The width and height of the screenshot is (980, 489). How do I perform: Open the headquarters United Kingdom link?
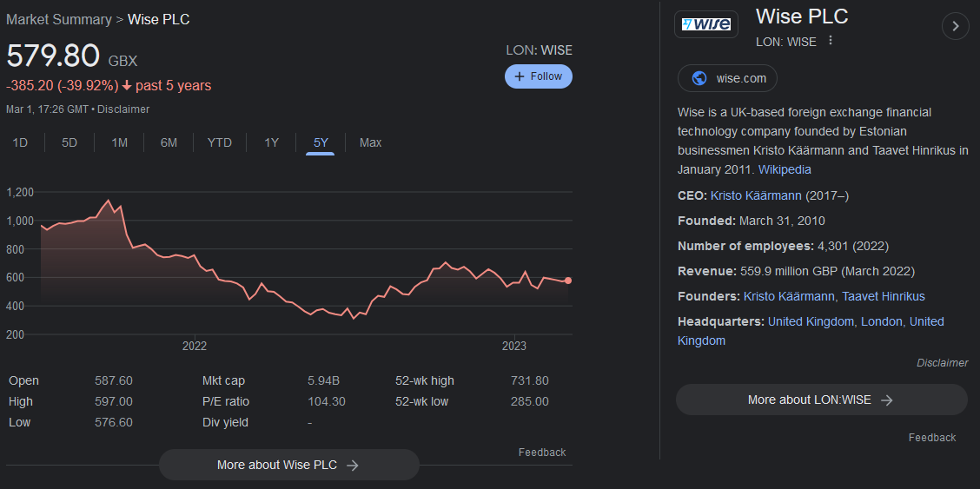tap(811, 321)
